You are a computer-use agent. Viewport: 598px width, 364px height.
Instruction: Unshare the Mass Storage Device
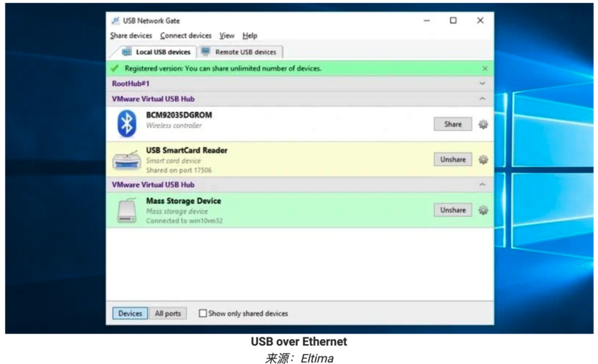[x=453, y=210]
